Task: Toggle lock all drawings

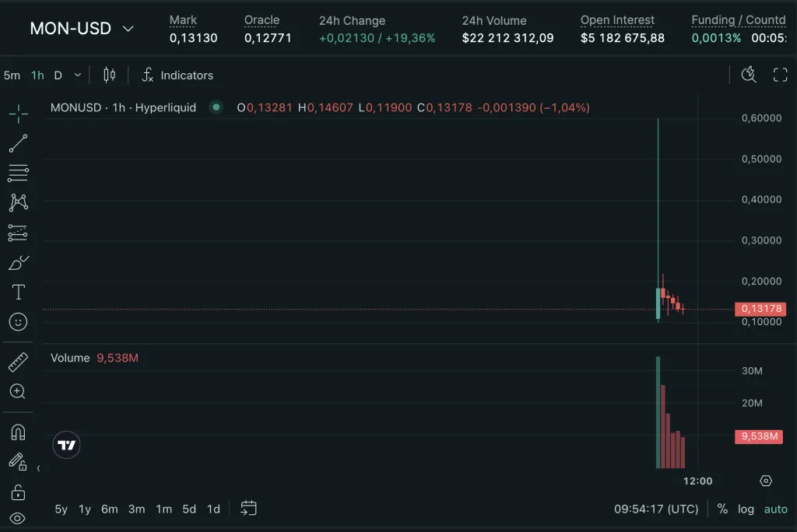Action: [x=19, y=492]
